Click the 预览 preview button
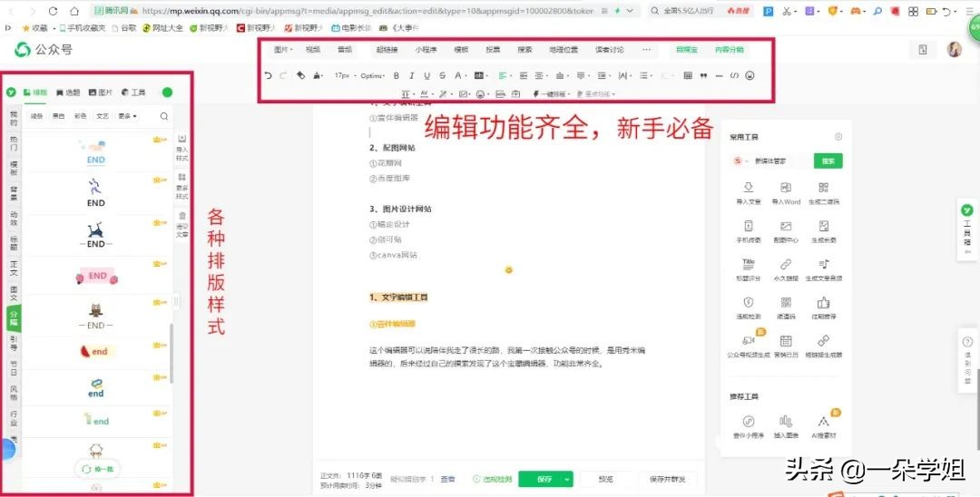This screenshot has height=497, width=980. (605, 479)
